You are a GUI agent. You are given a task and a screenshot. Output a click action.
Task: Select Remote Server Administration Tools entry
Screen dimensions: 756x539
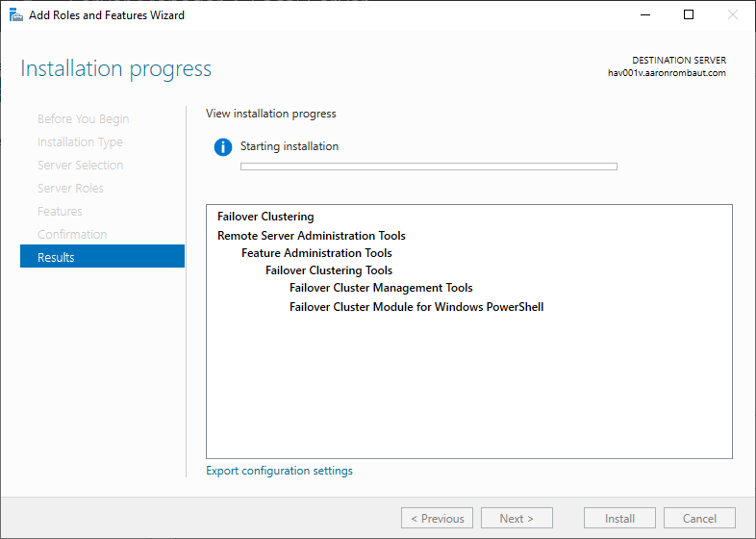tap(312, 236)
